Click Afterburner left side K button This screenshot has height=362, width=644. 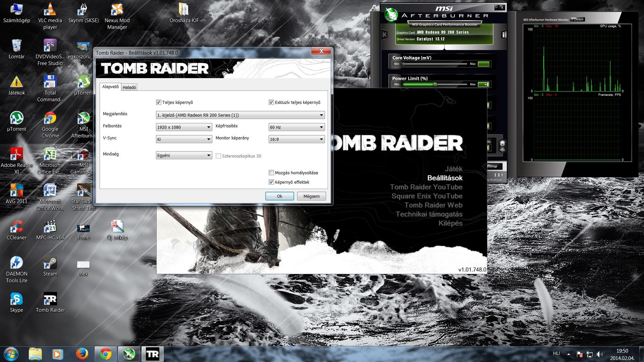point(385,34)
